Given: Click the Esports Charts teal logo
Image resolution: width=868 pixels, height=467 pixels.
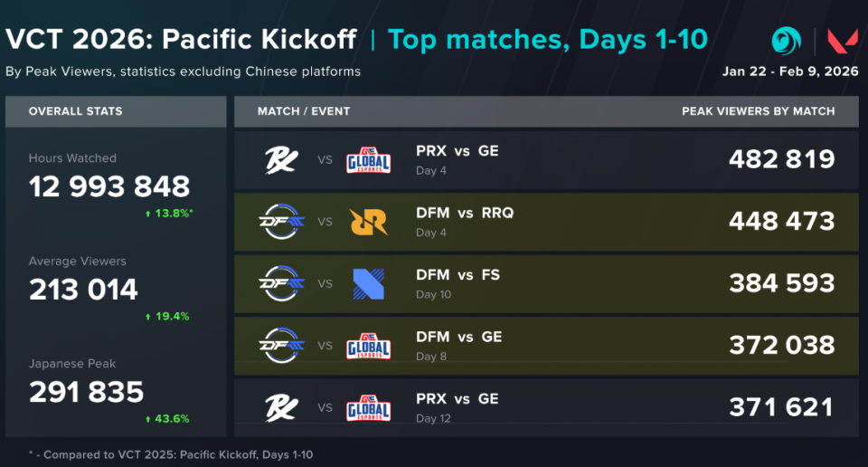Looking at the screenshot, I should click(x=786, y=41).
